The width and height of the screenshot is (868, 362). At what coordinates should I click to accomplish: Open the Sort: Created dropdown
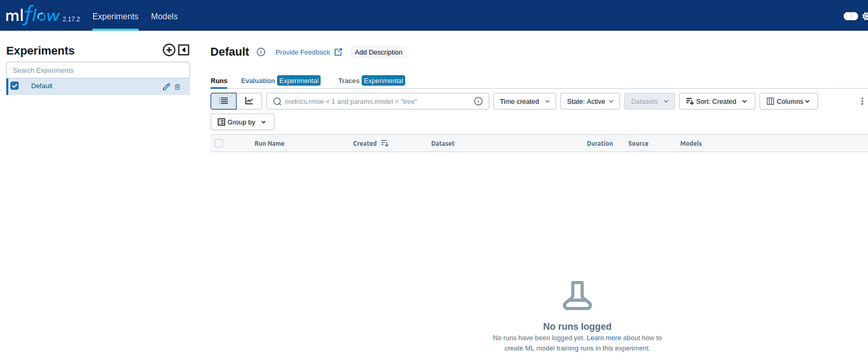717,101
